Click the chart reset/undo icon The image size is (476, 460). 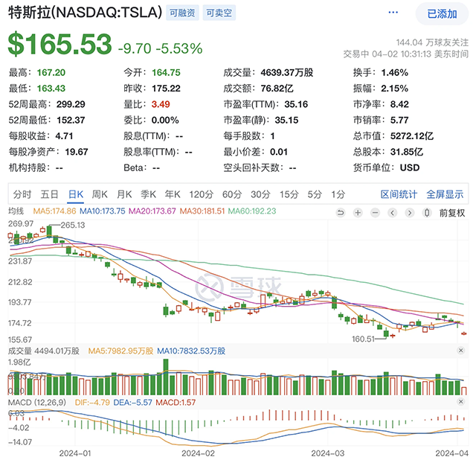341,213
